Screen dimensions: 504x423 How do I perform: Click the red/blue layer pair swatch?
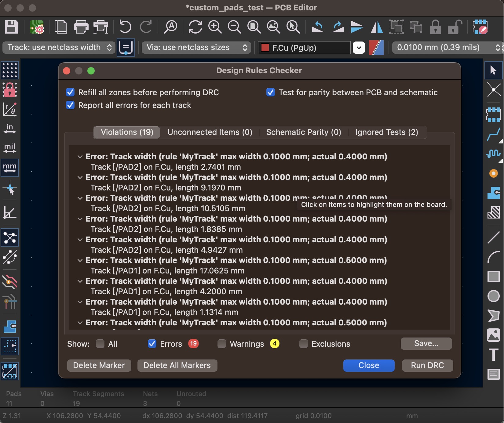coord(376,48)
